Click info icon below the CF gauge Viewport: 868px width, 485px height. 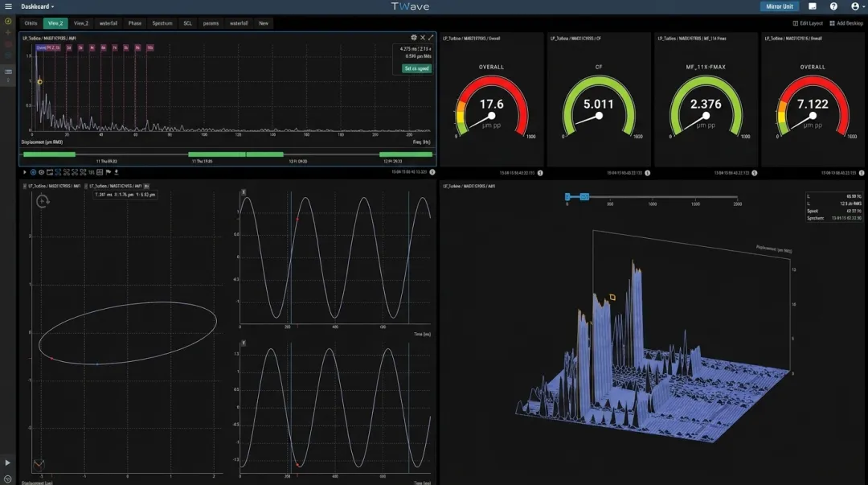click(x=648, y=173)
